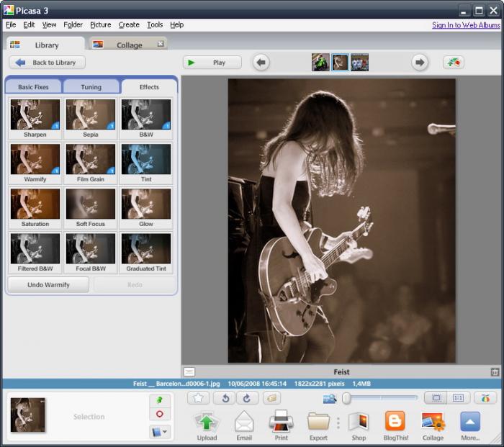Screen dimensions: 504x447
Task: Click the caption toggle icon left of Feist
Action: click(189, 372)
